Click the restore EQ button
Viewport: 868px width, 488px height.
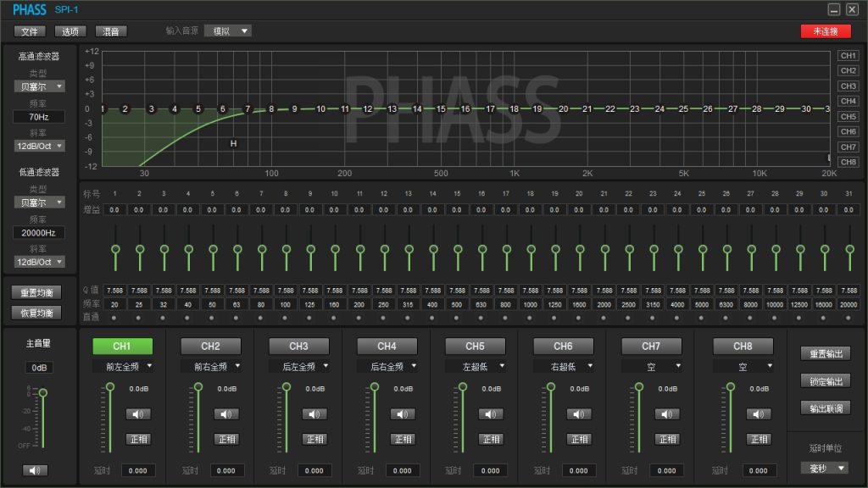click(36, 313)
